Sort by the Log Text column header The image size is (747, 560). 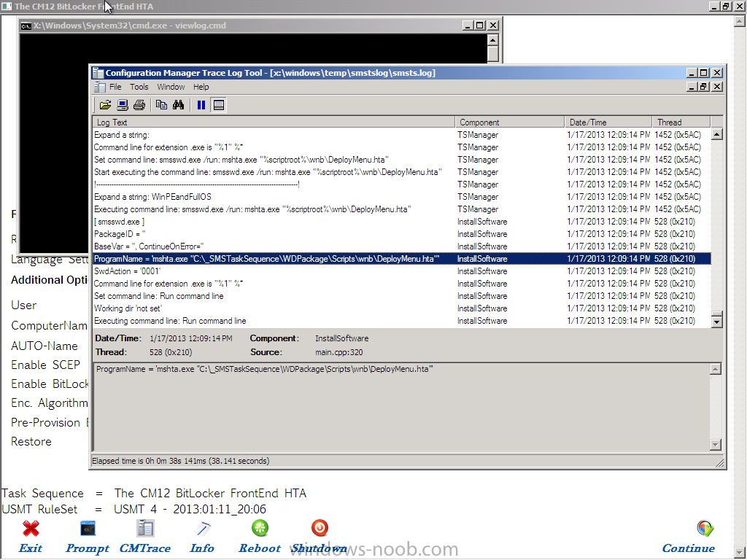coord(274,122)
